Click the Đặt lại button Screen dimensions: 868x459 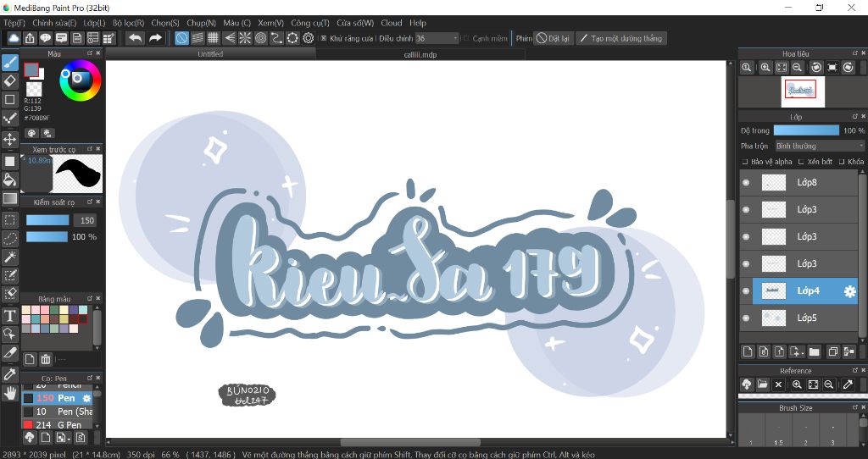click(x=553, y=38)
